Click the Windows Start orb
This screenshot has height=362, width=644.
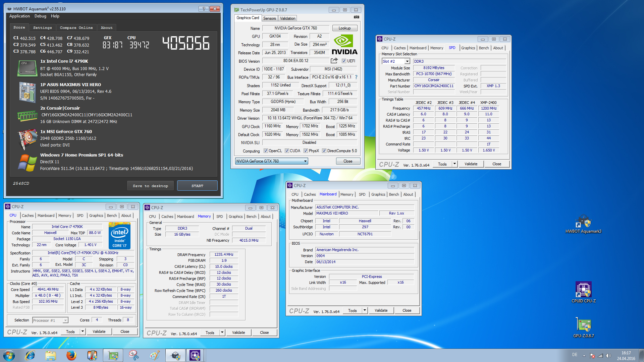click(9, 355)
